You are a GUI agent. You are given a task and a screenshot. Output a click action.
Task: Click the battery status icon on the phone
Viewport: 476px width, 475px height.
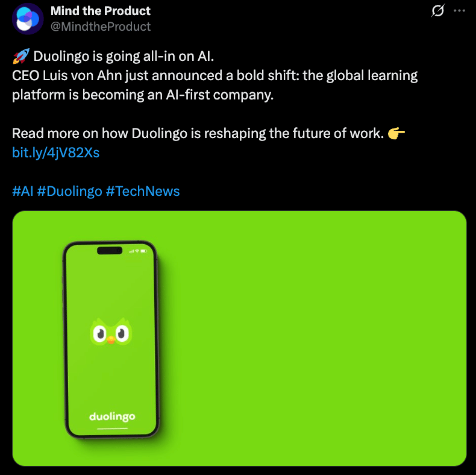pos(143,251)
